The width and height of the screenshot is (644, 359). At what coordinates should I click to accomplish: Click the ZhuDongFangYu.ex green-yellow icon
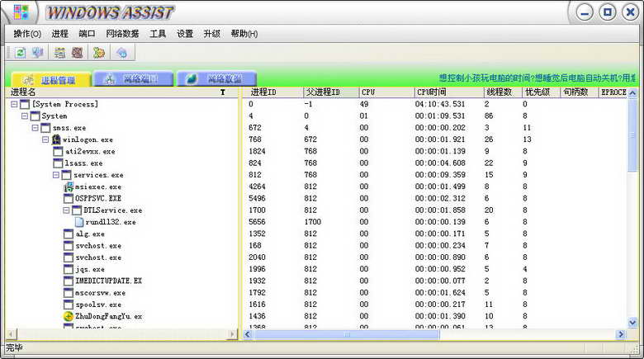[69, 316]
